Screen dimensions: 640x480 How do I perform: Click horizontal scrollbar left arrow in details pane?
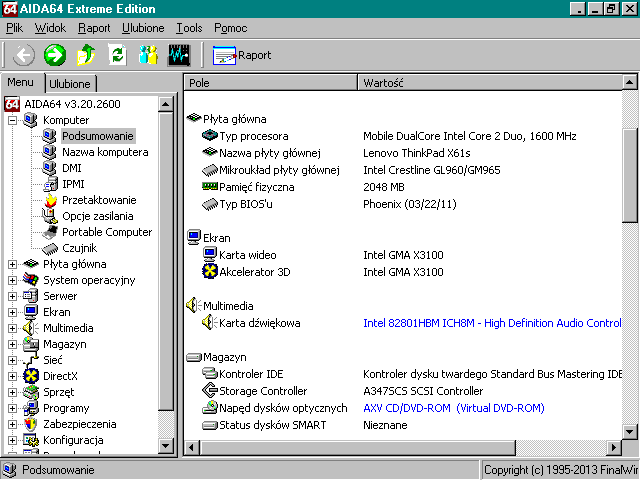[x=191, y=448]
